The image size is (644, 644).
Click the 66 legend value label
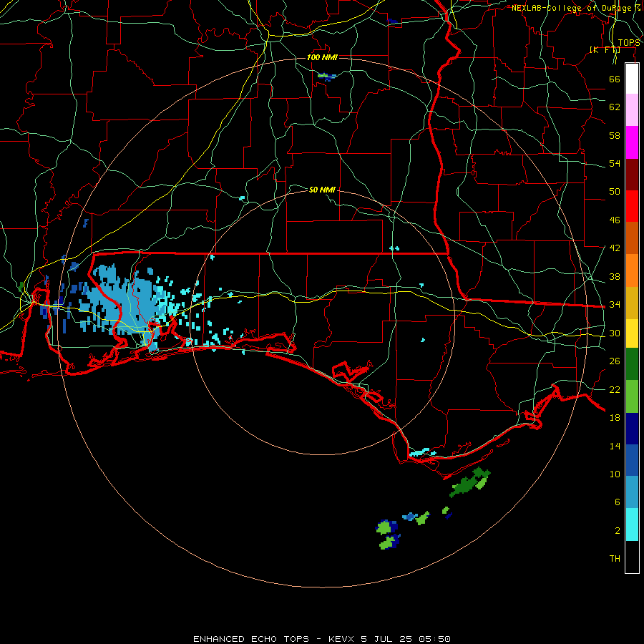coord(615,79)
